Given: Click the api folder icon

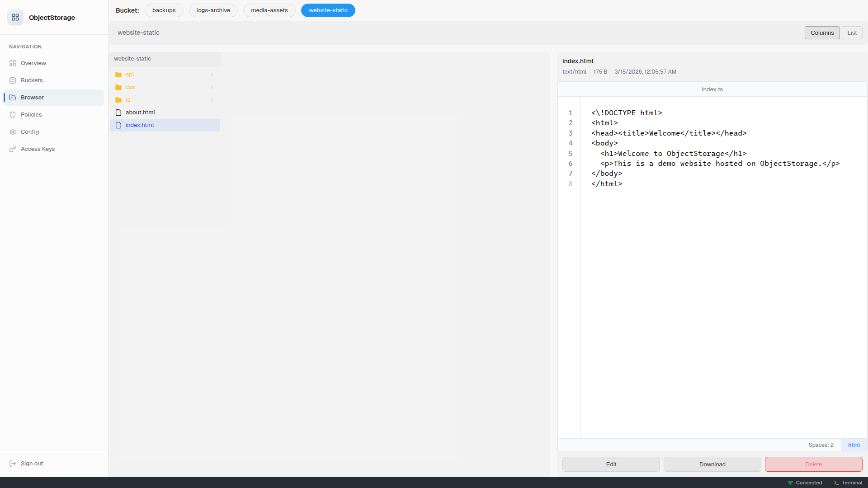Looking at the screenshot, I should [x=118, y=75].
